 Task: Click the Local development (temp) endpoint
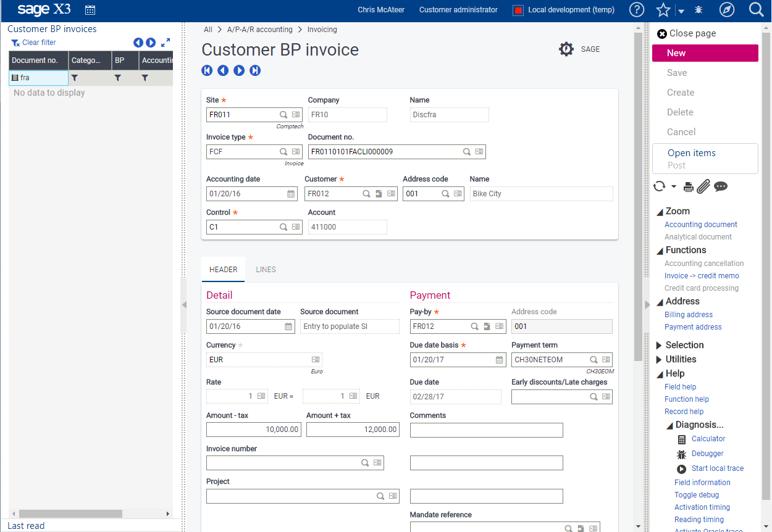[564, 10]
